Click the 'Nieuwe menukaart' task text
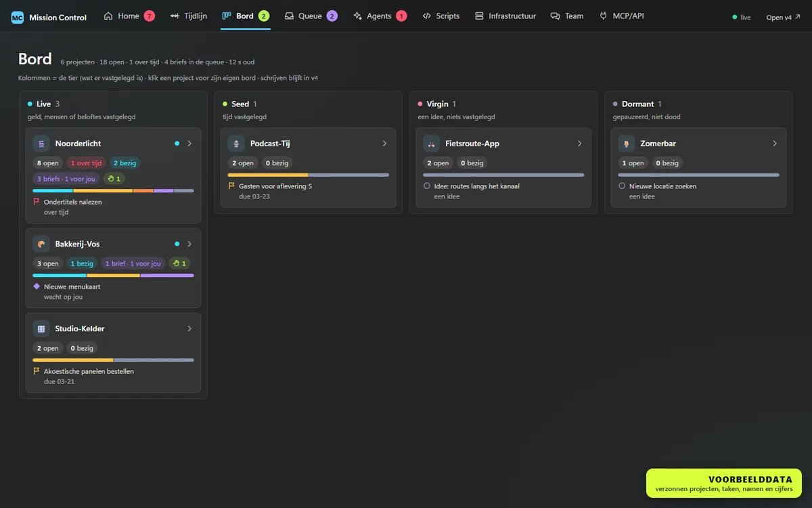 tap(72, 287)
